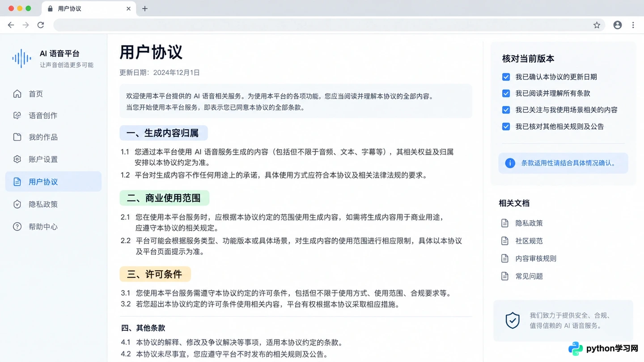Open a new tab with the plus button
The image size is (644, 362).
pos(144,8)
